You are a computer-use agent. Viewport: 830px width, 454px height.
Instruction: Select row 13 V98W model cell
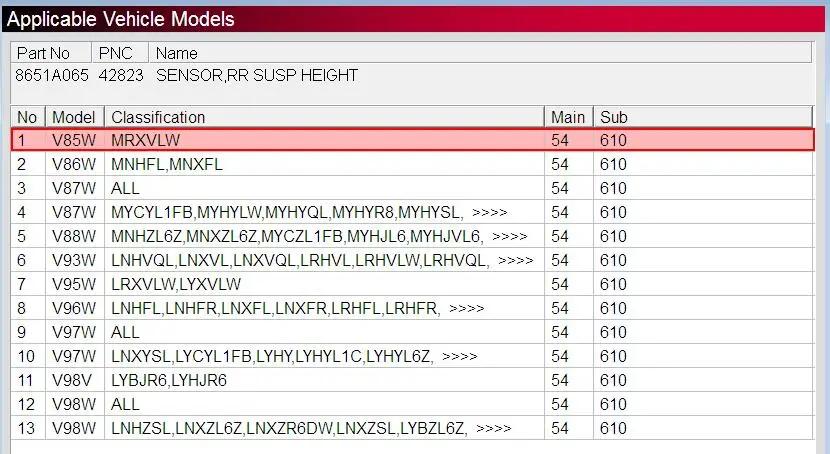tap(74, 428)
